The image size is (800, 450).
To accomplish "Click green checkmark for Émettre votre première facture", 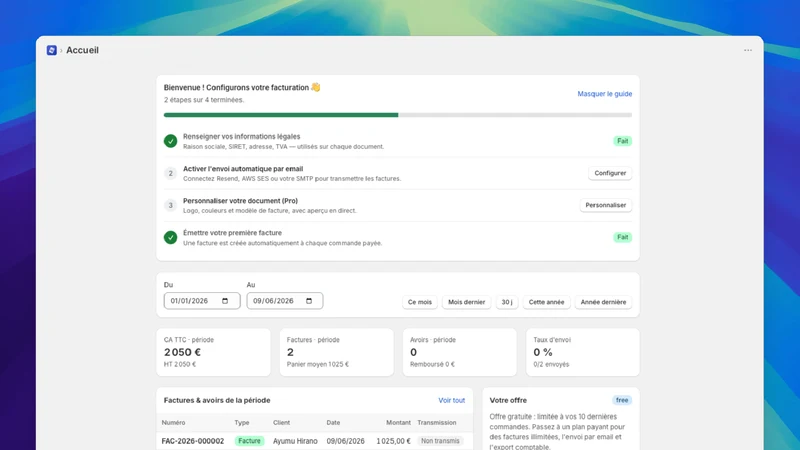I will 170,237.
